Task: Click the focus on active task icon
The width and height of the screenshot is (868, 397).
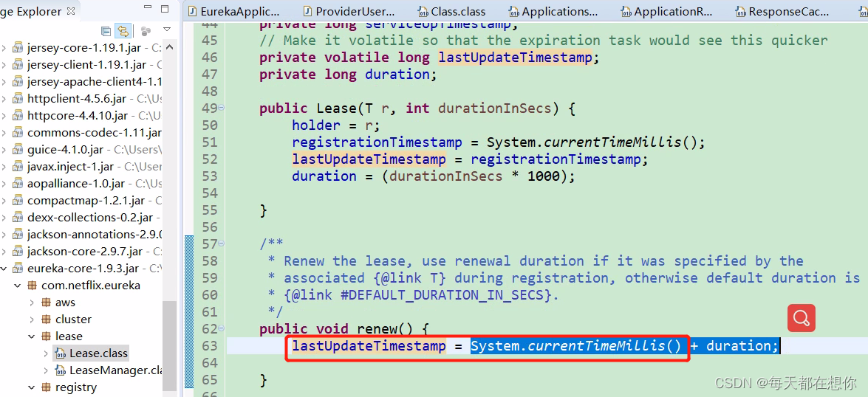Action: 146,30
